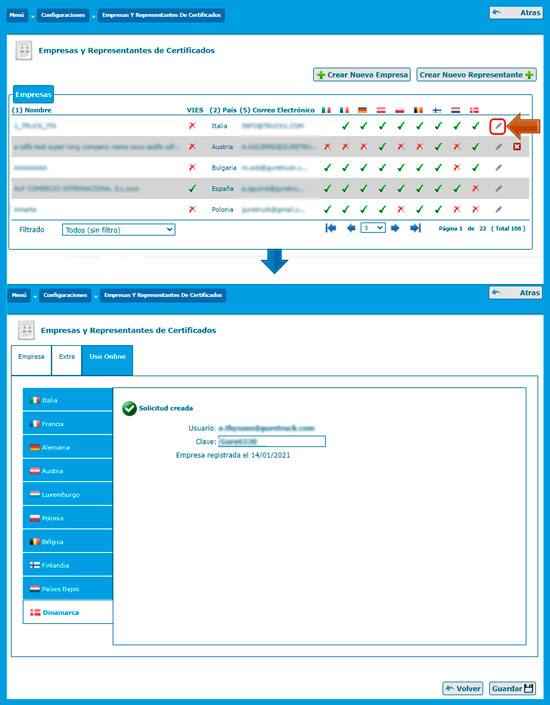Screen dimensions: 550x705
Task: Click the Denmark flag column header
Action: pyautogui.click(x=474, y=110)
